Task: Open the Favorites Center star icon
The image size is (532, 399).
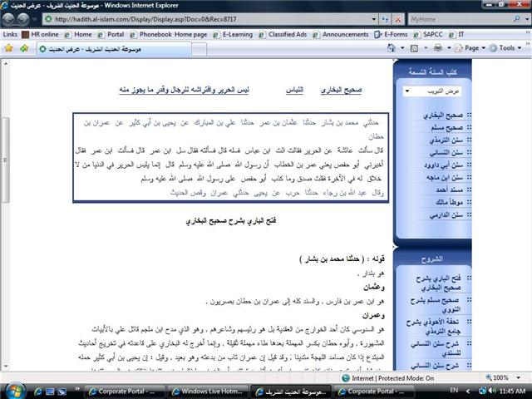Action: [9, 48]
